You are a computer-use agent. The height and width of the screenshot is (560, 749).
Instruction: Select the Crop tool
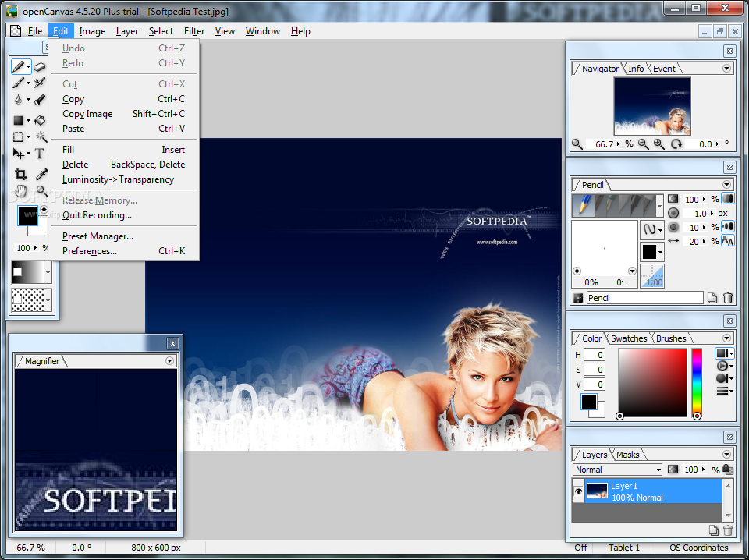click(x=20, y=174)
